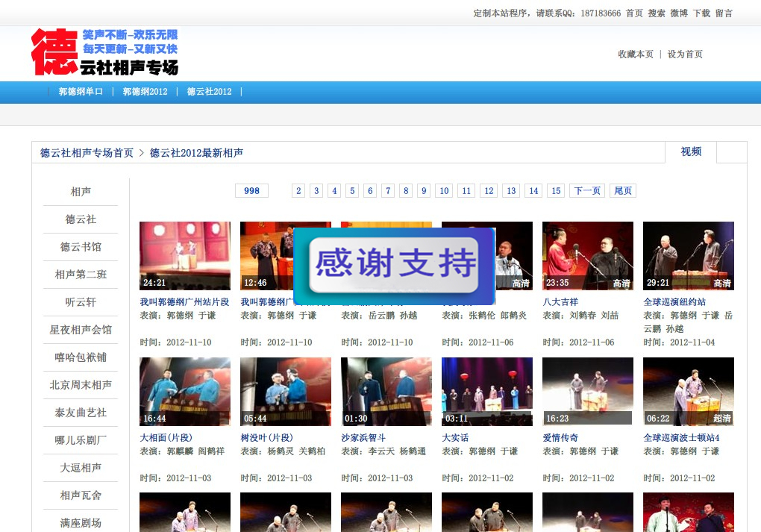The height and width of the screenshot is (532, 761).
Task: Choose 北京周末相声 from the sidebar
Action: click(81, 386)
